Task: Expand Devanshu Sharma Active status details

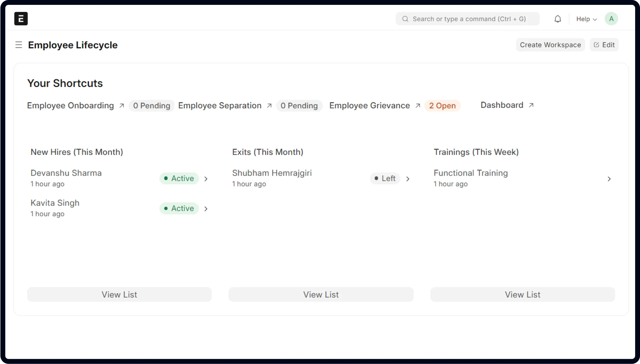Action: point(206,179)
